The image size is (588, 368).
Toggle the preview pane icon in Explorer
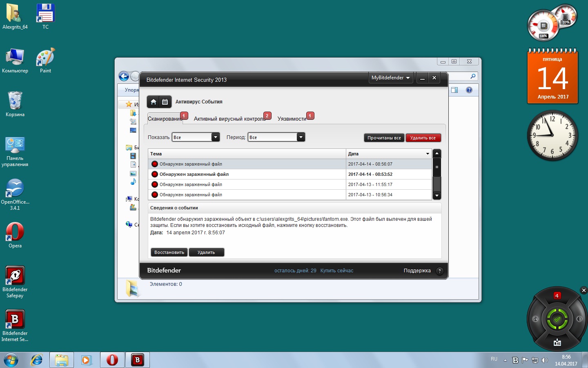point(454,90)
